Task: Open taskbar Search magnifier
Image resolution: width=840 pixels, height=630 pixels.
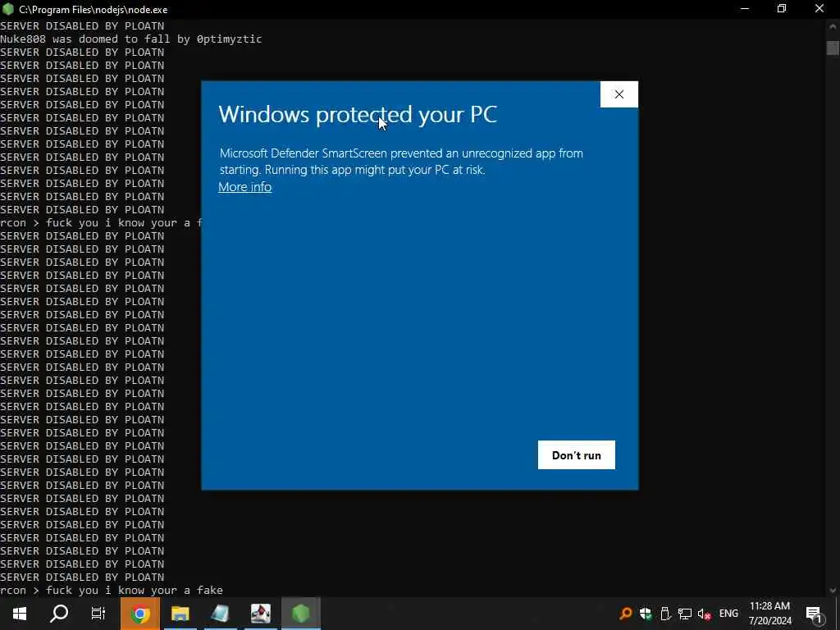Action: [x=59, y=614]
